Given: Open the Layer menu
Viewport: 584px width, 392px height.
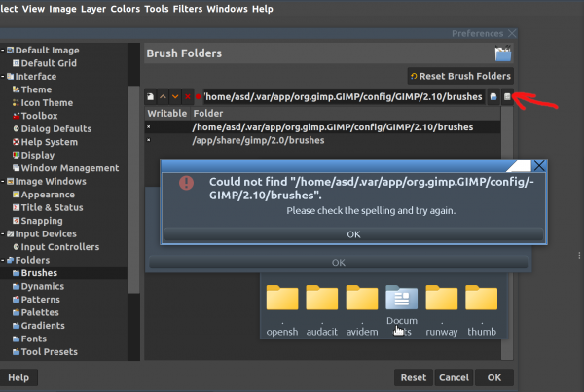Looking at the screenshot, I should click(93, 9).
